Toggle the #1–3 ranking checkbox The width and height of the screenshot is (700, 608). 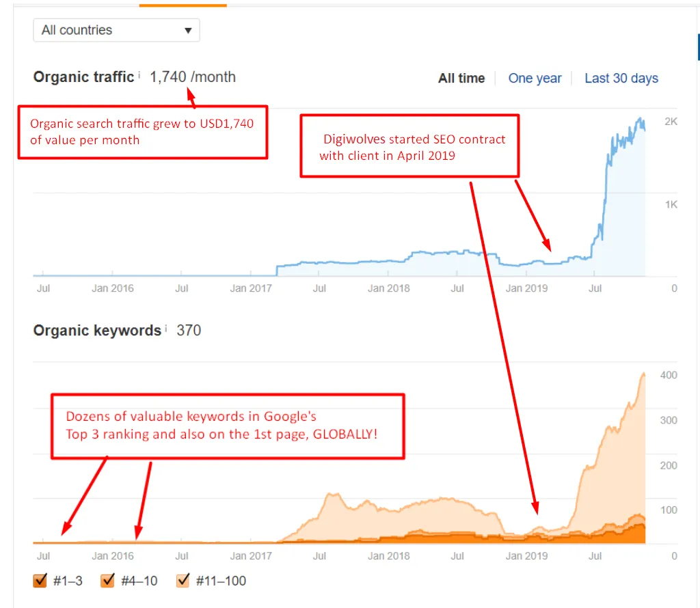[x=40, y=581]
